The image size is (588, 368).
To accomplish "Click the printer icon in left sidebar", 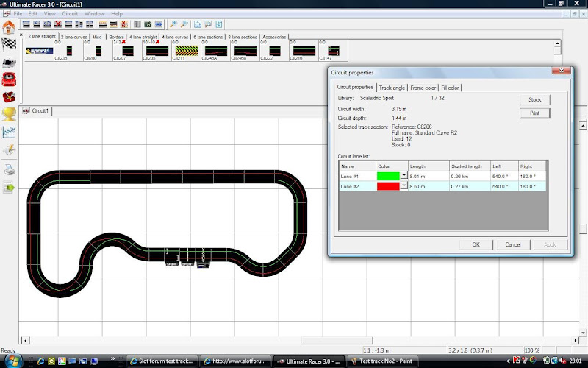I will [9, 169].
